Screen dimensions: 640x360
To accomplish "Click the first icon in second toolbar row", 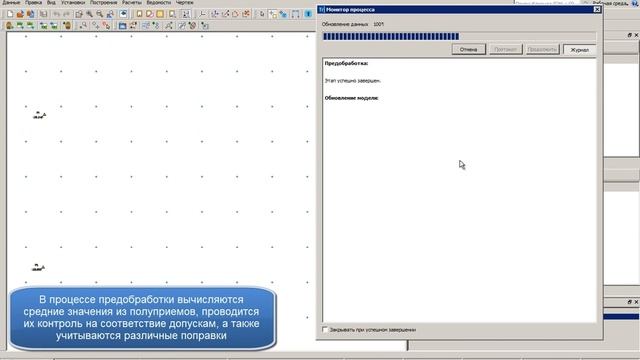I will click(9, 26).
